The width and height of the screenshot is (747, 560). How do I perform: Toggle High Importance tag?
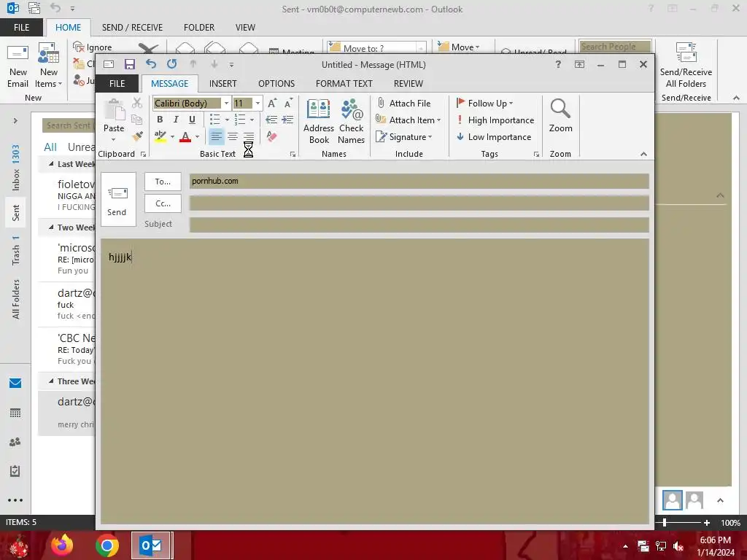(x=495, y=120)
